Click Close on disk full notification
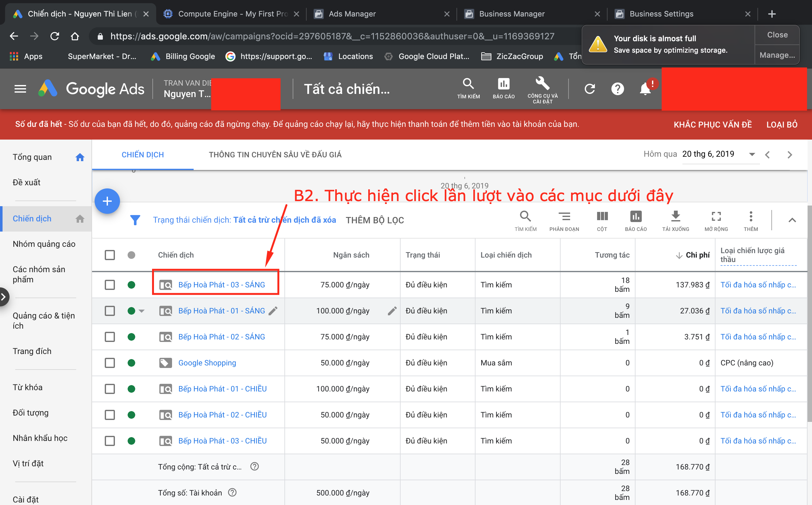Image resolution: width=812 pixels, height=505 pixels. pyautogui.click(x=777, y=35)
